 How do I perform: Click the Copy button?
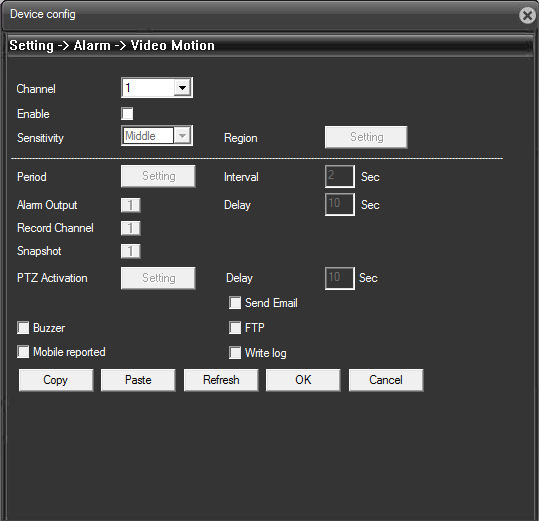pyautogui.click(x=56, y=380)
